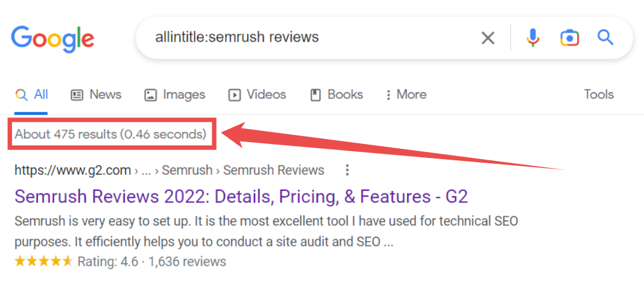Image resolution: width=644 pixels, height=285 pixels.
Task: Open search by image camera icon
Action: (x=569, y=38)
